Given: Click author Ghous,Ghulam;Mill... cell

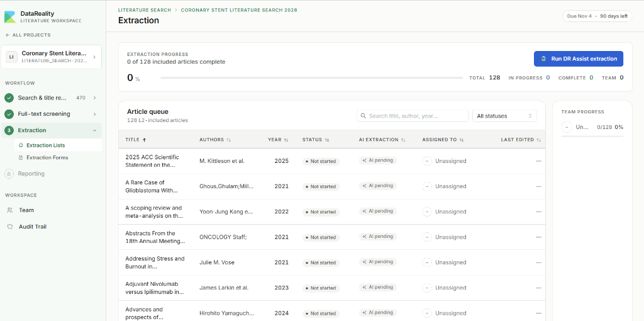Looking at the screenshot, I should 226,186.
